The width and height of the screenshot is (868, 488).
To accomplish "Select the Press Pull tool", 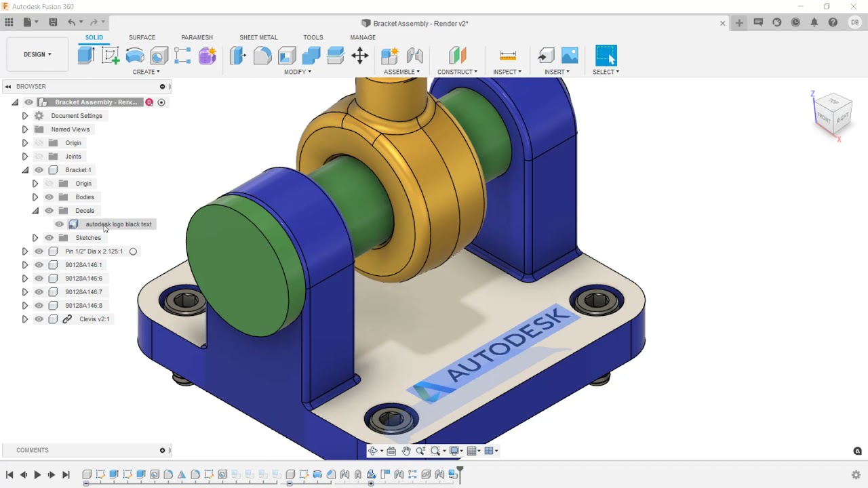I will 237,56.
